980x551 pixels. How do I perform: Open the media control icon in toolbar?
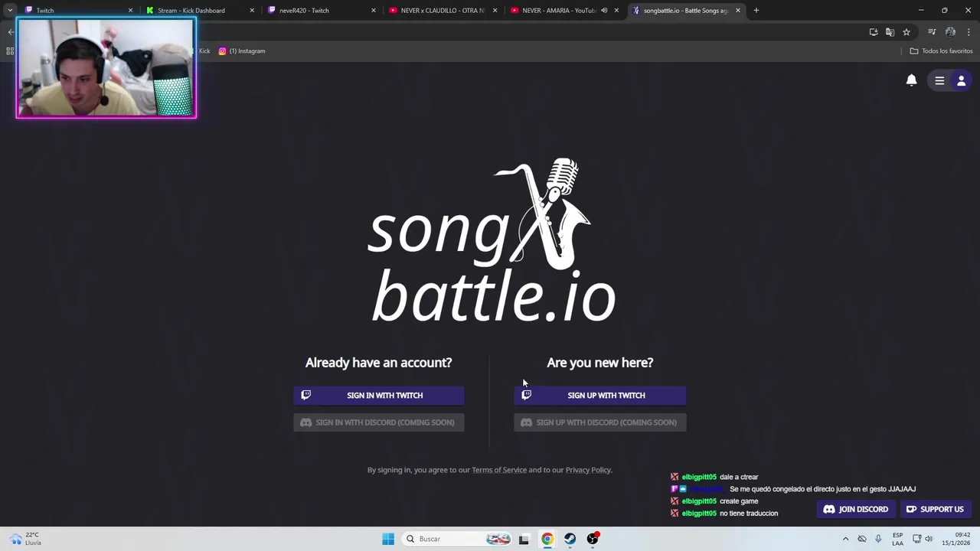932,32
